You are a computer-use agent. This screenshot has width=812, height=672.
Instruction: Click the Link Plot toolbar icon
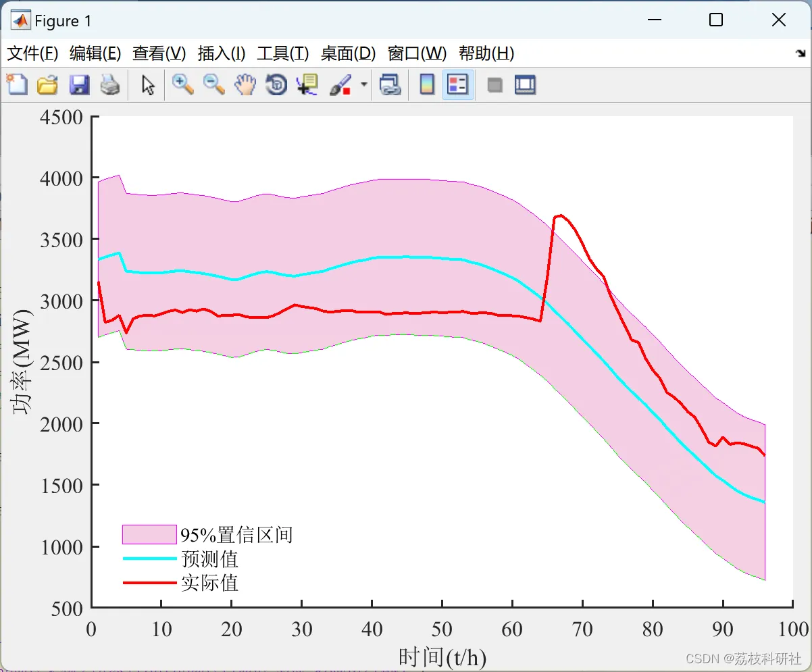(390, 84)
